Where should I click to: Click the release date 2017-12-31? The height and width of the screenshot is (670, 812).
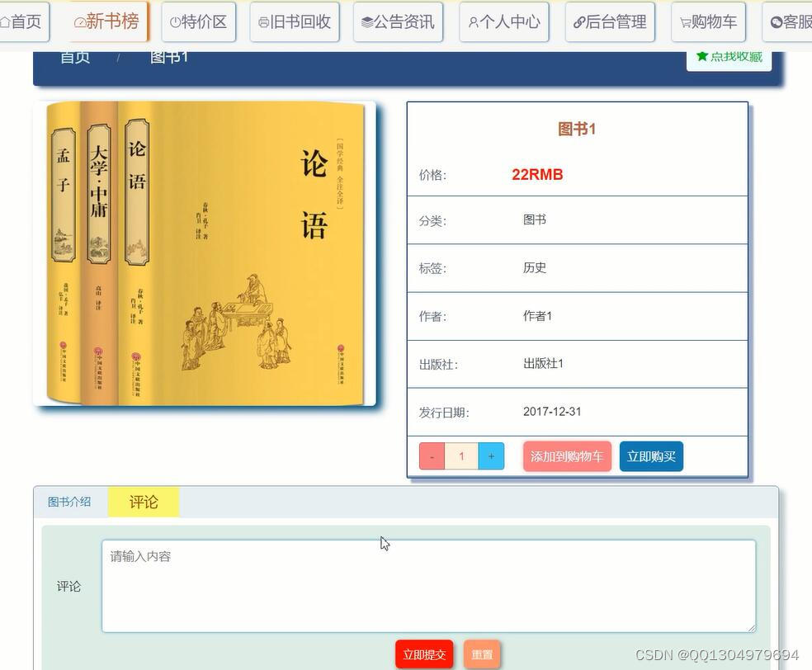[552, 412]
